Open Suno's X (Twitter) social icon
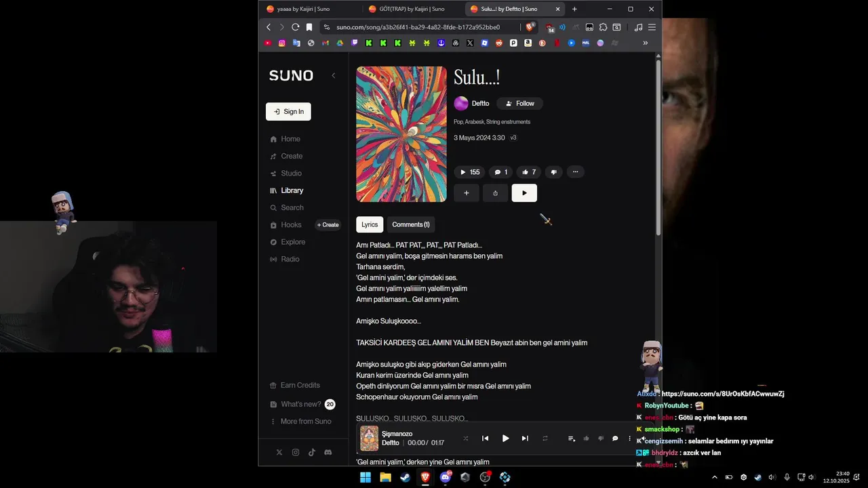This screenshot has width=868, height=488. [x=279, y=452]
